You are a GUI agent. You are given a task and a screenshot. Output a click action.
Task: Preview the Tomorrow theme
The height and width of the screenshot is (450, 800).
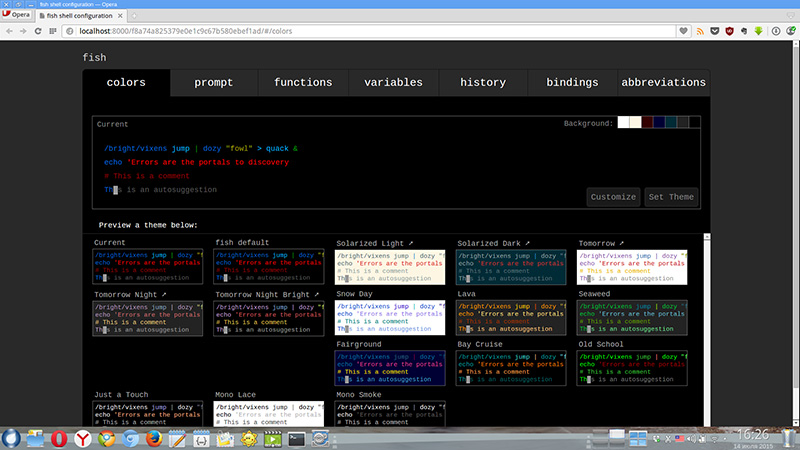click(x=632, y=267)
